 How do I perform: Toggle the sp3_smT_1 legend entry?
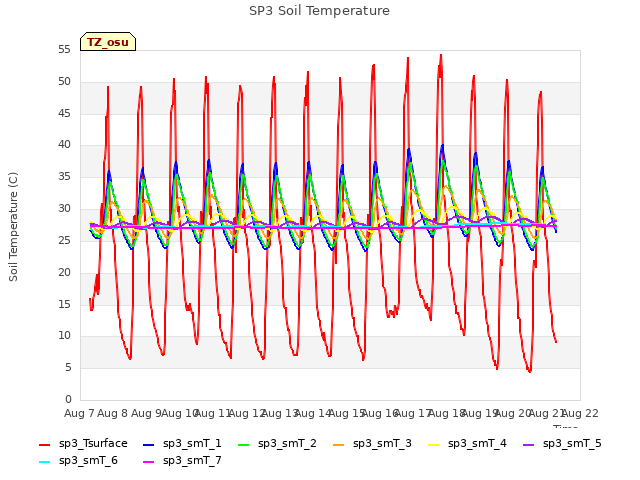pyautogui.click(x=182, y=444)
